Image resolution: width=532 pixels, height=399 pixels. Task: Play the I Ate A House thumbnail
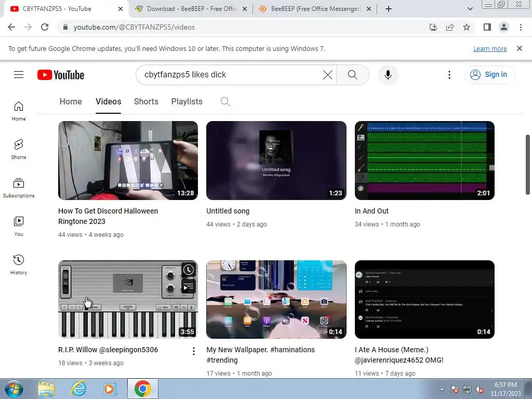[x=424, y=300]
